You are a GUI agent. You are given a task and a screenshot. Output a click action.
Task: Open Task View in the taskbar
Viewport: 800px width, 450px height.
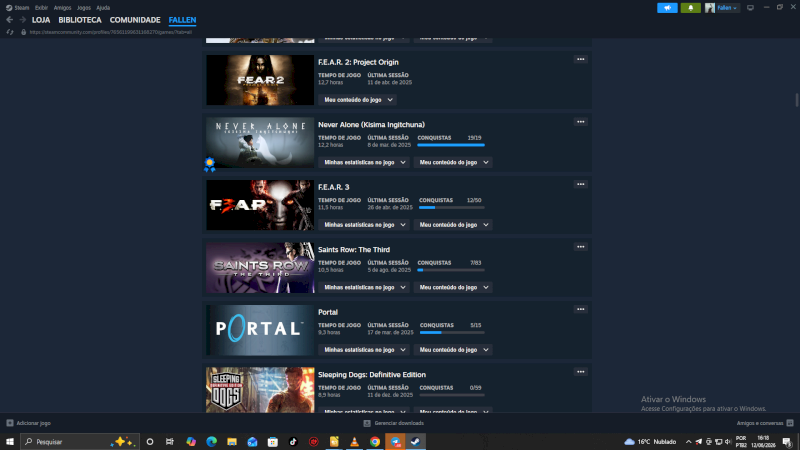pyautogui.click(x=170, y=442)
